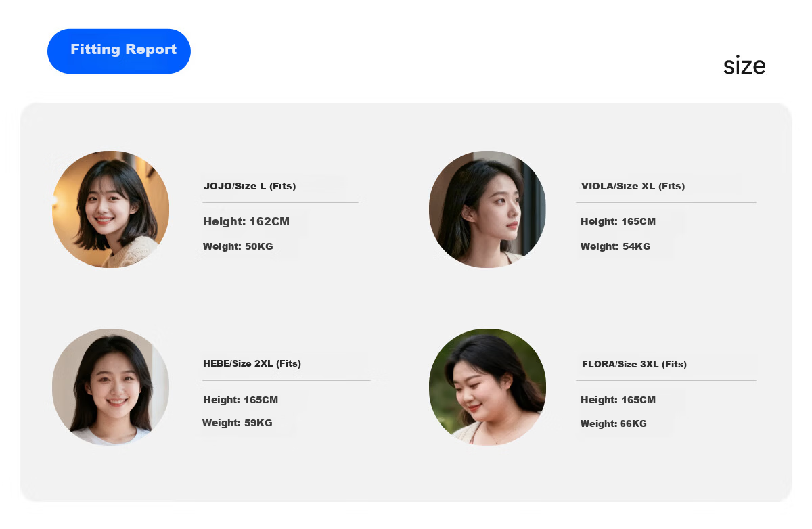The height and width of the screenshot is (529, 812).
Task: Click the Fitting Report button
Action: 119,51
